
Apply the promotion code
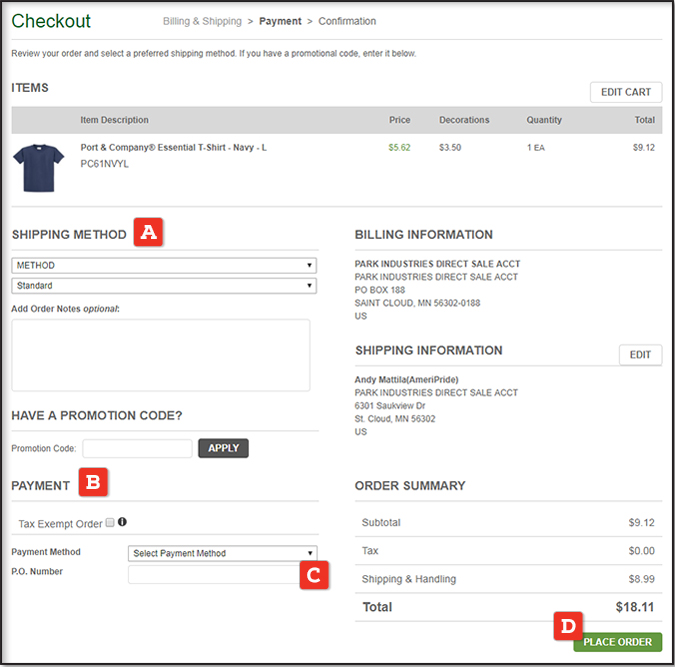click(x=223, y=448)
